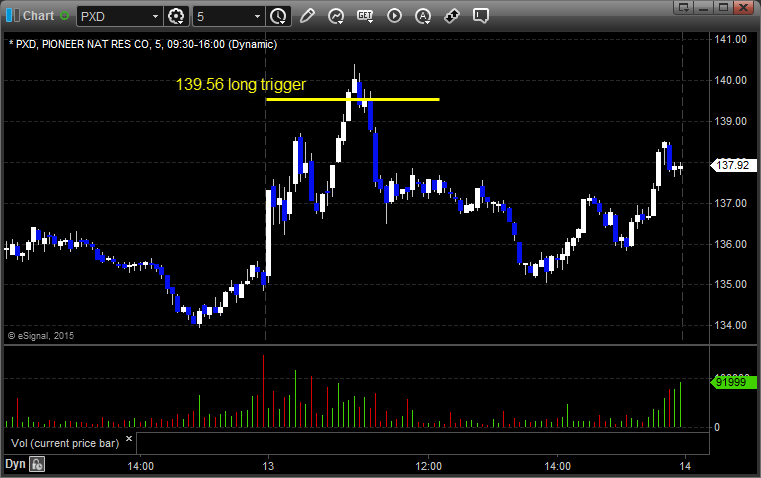Click the 0 label on the volume axis
The width and height of the screenshot is (761, 478).
(717, 428)
